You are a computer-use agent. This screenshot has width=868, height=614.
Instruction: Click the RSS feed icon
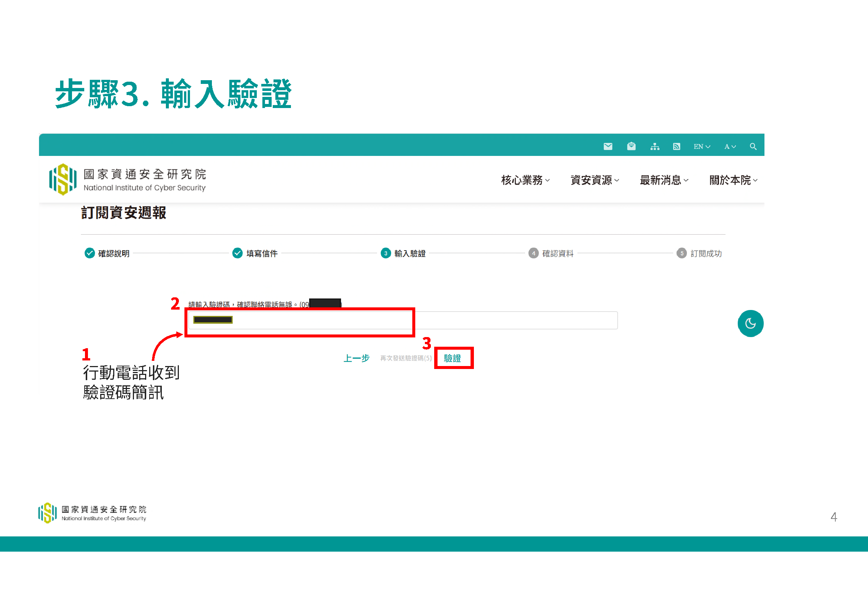(x=677, y=146)
